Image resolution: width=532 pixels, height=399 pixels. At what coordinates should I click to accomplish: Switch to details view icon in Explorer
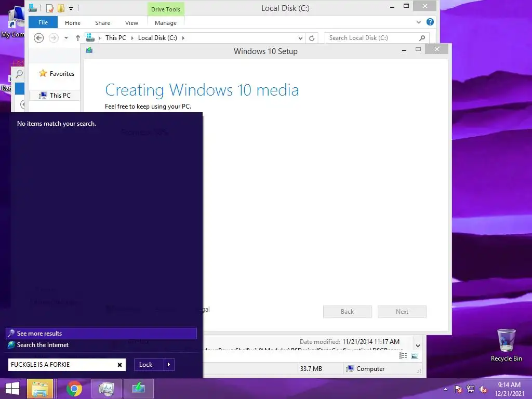point(403,355)
